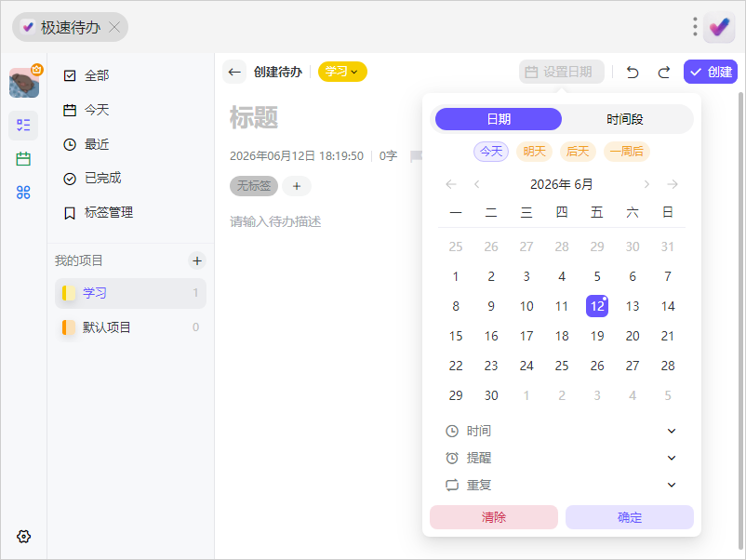Go back with the left arrow button

pyautogui.click(x=234, y=72)
